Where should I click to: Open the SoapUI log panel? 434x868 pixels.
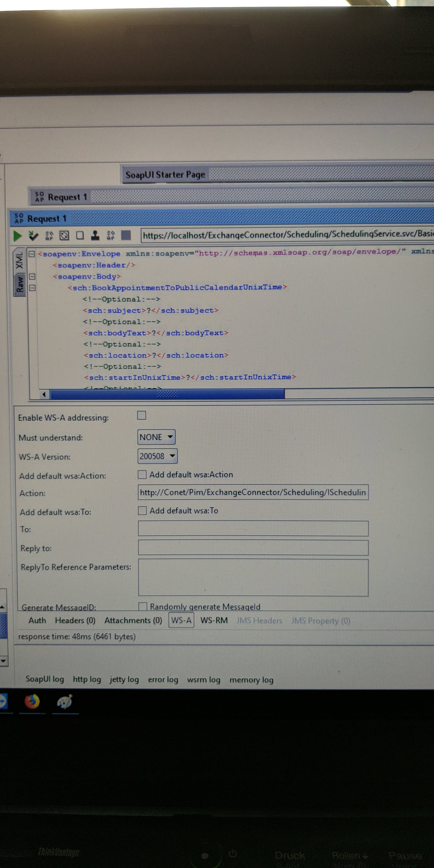click(x=45, y=679)
